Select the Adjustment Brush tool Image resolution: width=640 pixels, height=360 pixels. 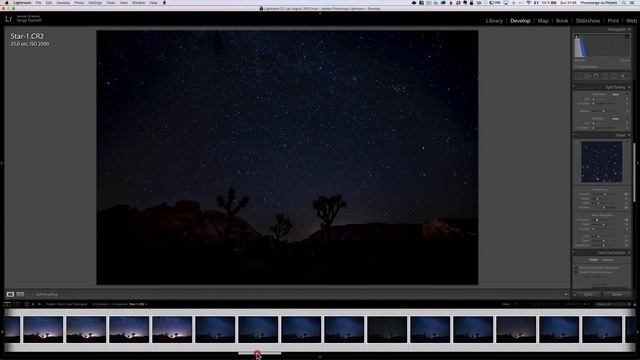coord(623,76)
